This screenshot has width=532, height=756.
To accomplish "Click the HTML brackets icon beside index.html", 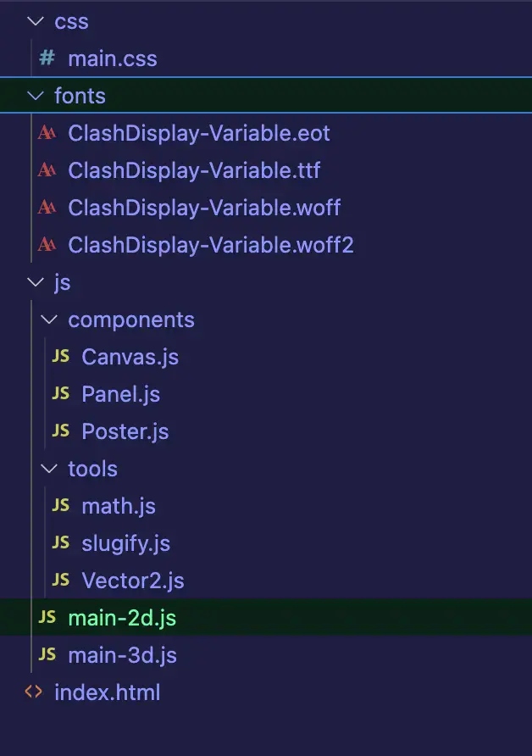I will [x=34, y=692].
